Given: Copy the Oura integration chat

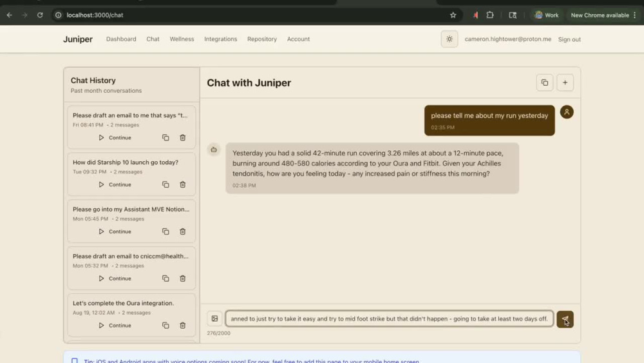Looking at the screenshot, I should coord(166,325).
